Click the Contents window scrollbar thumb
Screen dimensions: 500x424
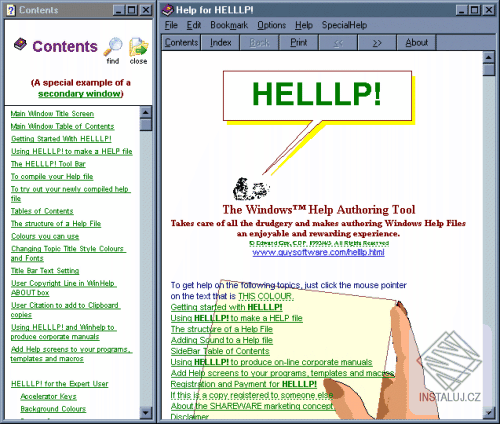point(146,125)
